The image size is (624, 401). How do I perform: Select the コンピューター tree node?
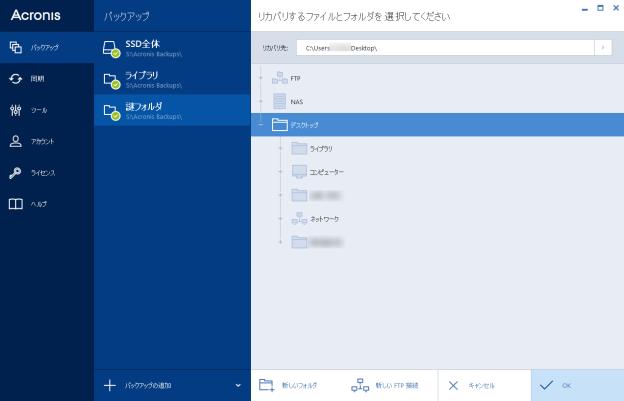click(327, 172)
